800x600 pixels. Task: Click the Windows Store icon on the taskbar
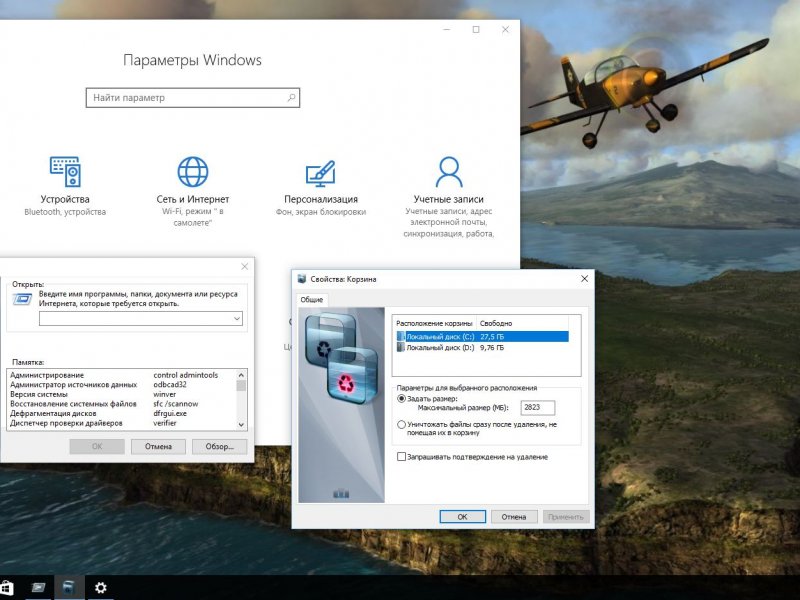(6, 588)
